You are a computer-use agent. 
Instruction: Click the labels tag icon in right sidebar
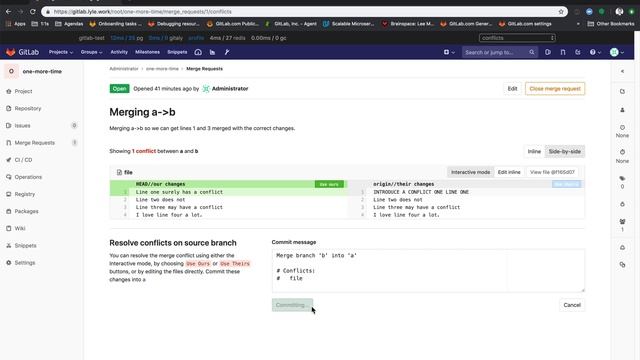(622, 178)
